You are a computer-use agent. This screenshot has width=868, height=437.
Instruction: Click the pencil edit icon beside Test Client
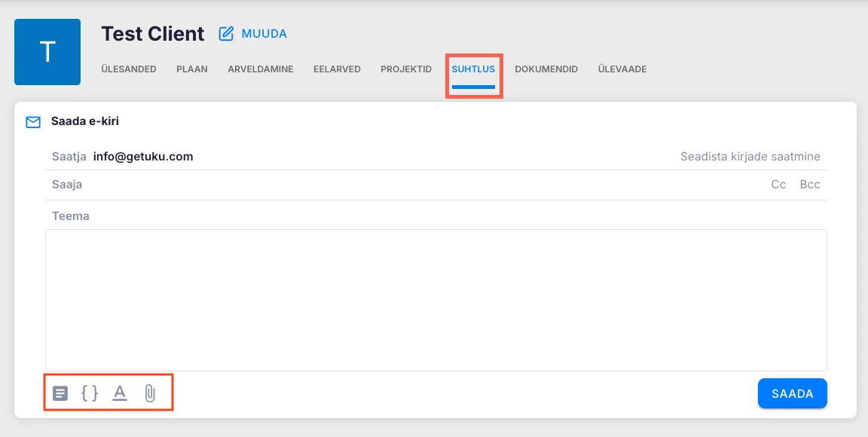pyautogui.click(x=226, y=34)
